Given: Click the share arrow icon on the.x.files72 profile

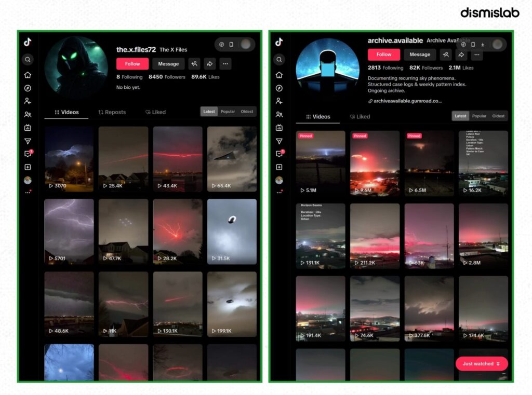Looking at the screenshot, I should (x=210, y=64).
